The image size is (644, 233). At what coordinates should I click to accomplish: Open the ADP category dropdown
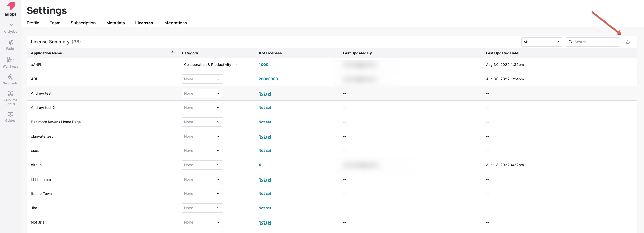(x=202, y=79)
